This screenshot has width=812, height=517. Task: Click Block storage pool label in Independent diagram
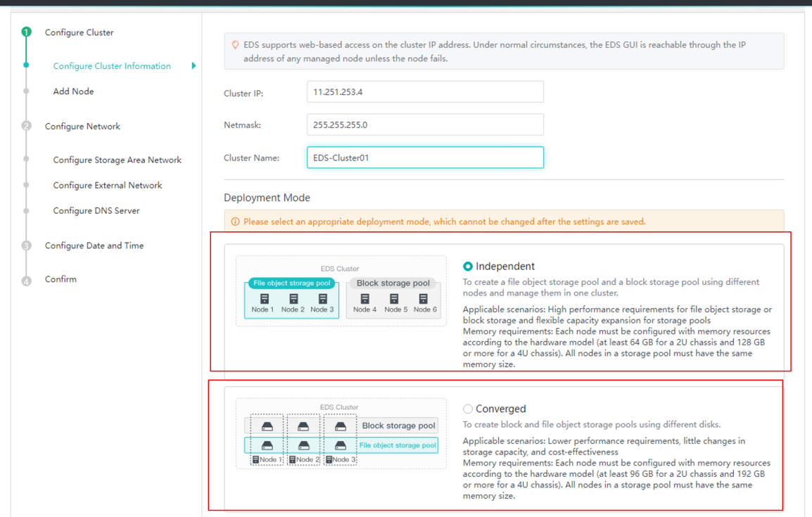tap(393, 283)
